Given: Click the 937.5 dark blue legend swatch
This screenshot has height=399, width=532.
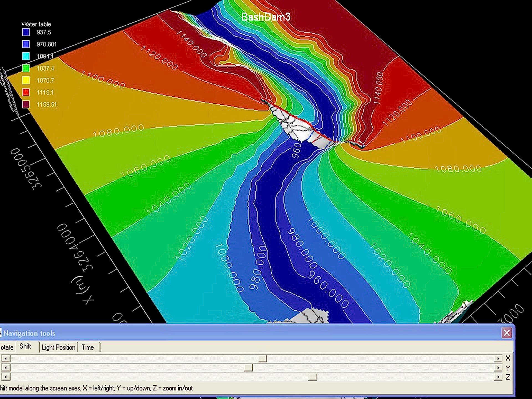Looking at the screenshot, I should [x=26, y=32].
